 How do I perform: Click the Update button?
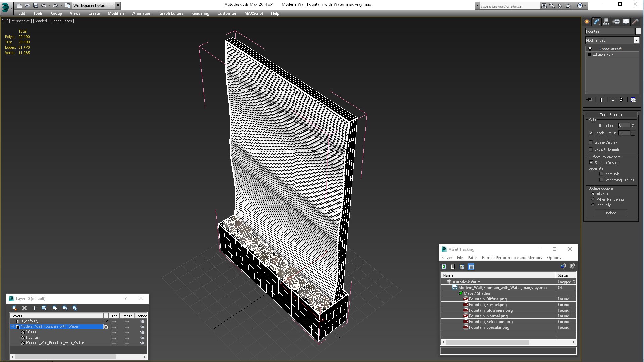(610, 213)
